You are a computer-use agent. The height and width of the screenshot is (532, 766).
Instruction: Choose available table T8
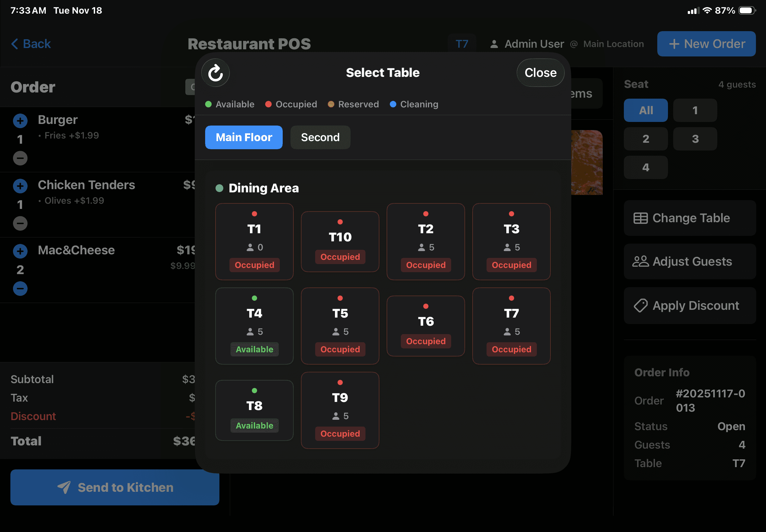254,410
